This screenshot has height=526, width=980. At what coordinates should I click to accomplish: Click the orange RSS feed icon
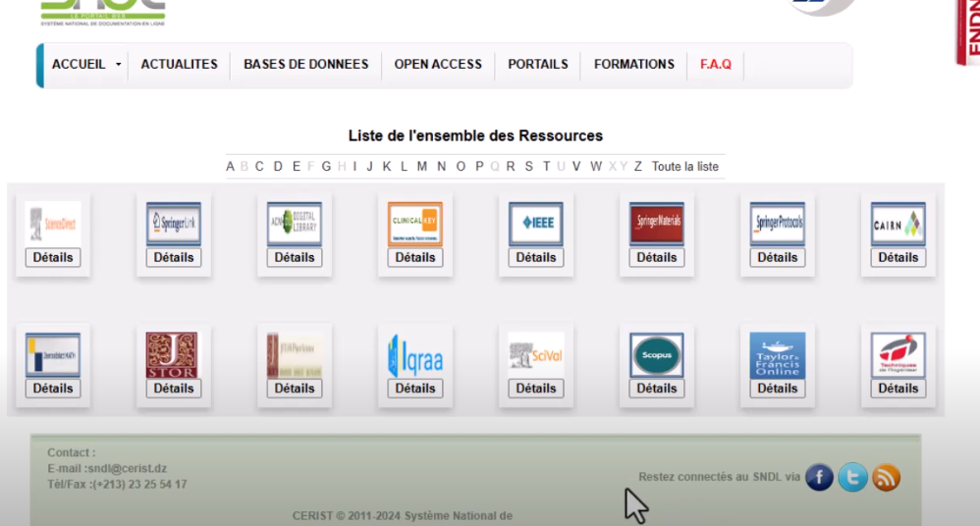click(x=887, y=477)
